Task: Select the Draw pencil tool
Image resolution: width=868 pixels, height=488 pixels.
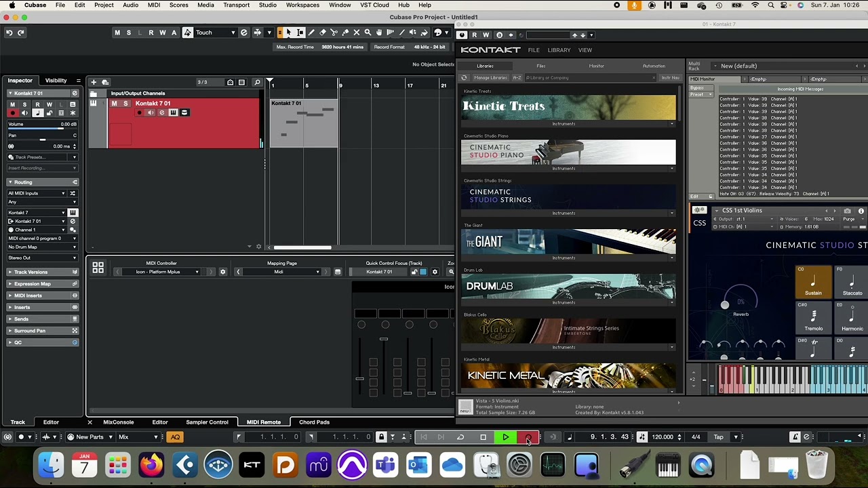Action: pyautogui.click(x=311, y=33)
